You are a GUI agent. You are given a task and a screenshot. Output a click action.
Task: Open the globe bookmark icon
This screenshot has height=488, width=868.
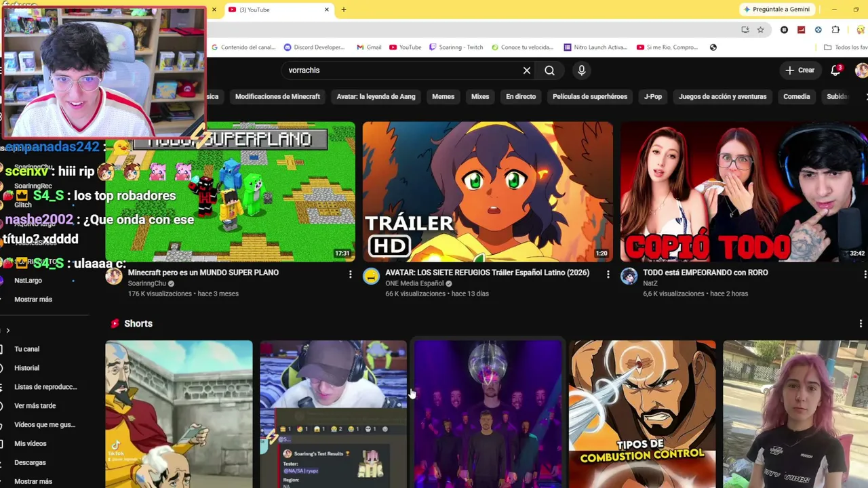point(713,47)
